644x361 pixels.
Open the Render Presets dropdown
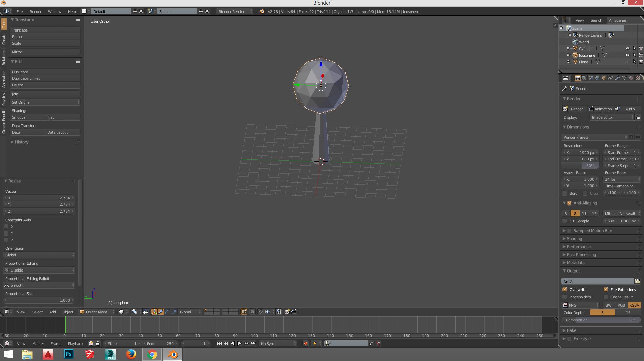(x=594, y=137)
